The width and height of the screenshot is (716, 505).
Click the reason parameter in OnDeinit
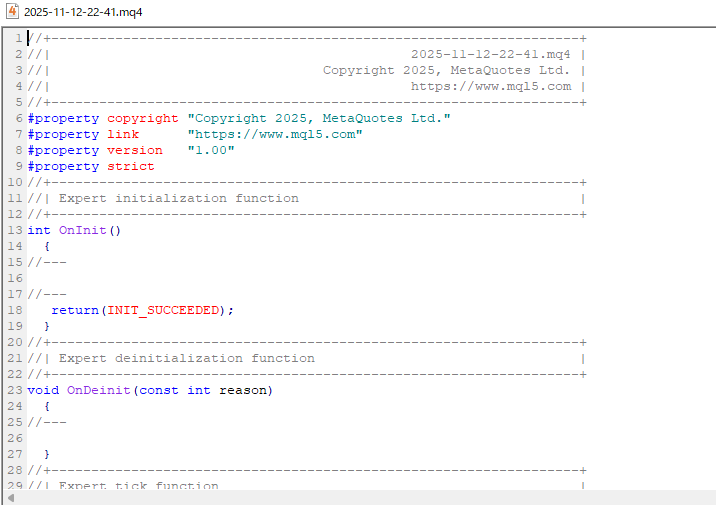tap(246, 390)
